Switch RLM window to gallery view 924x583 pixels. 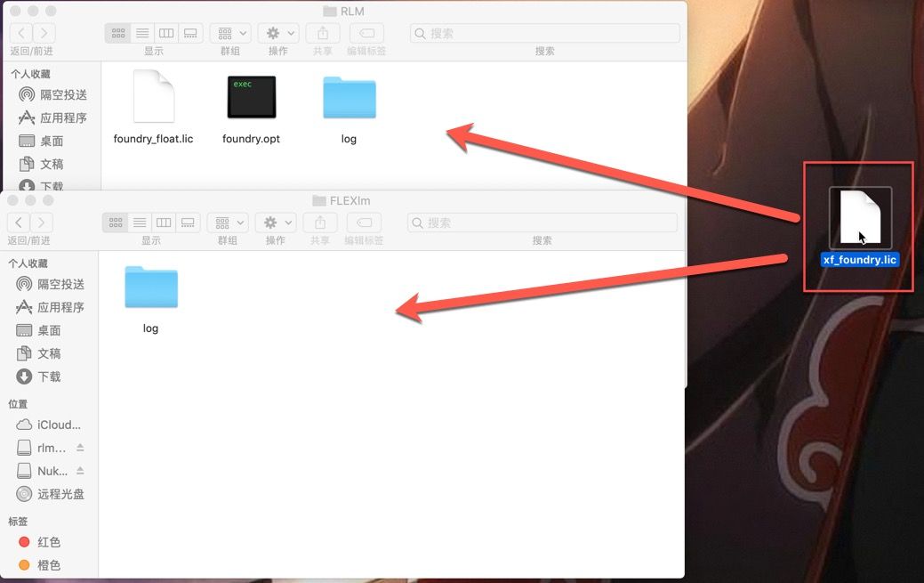coord(190,33)
